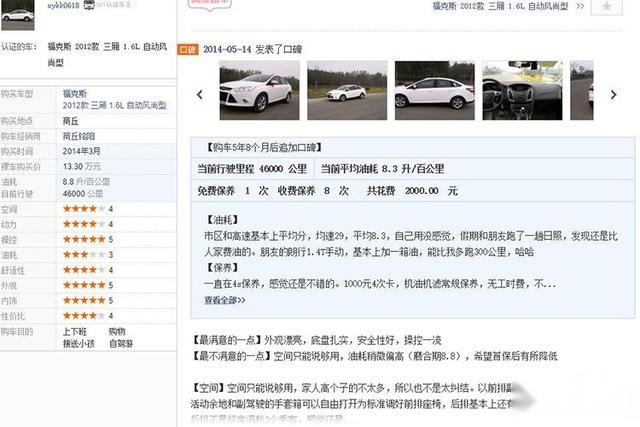Click the 2014年3月 purchase date value

click(81, 151)
